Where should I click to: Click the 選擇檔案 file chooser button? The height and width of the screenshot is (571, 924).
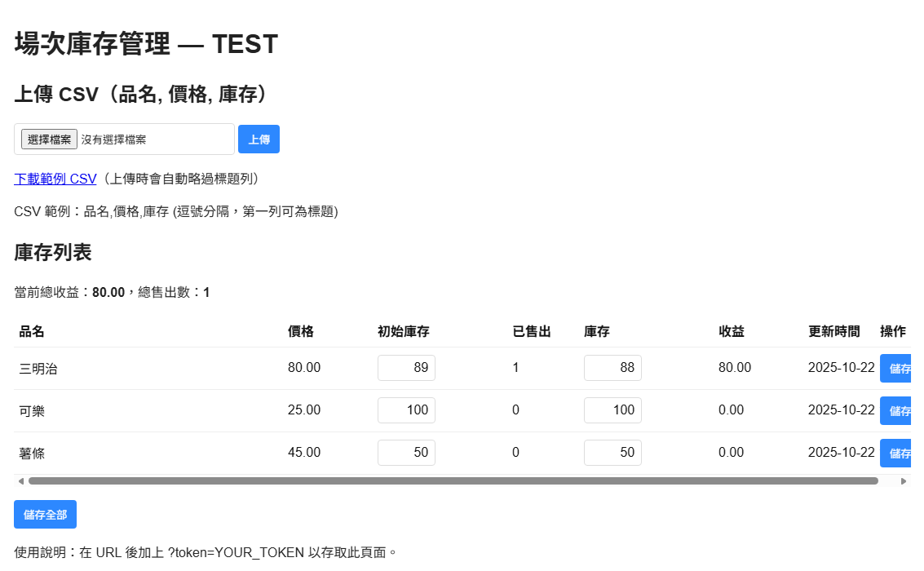[x=49, y=139]
